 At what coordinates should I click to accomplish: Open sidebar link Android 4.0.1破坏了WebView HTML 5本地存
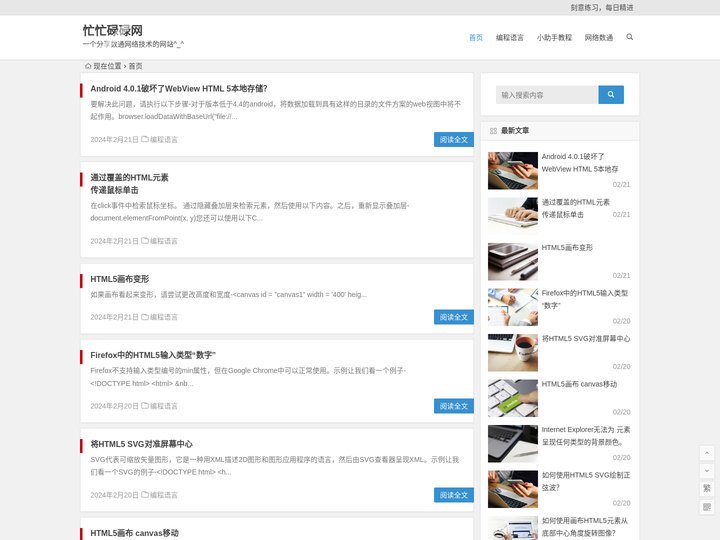(x=579, y=163)
